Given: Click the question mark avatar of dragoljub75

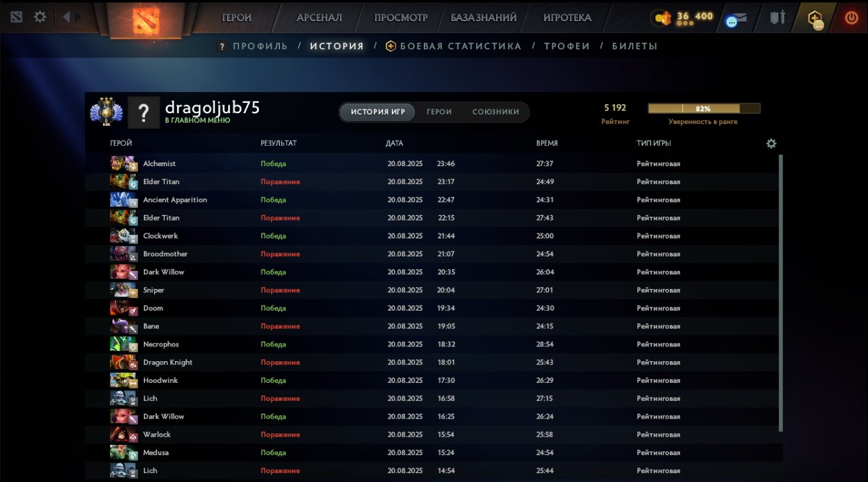Looking at the screenshot, I should point(143,113).
